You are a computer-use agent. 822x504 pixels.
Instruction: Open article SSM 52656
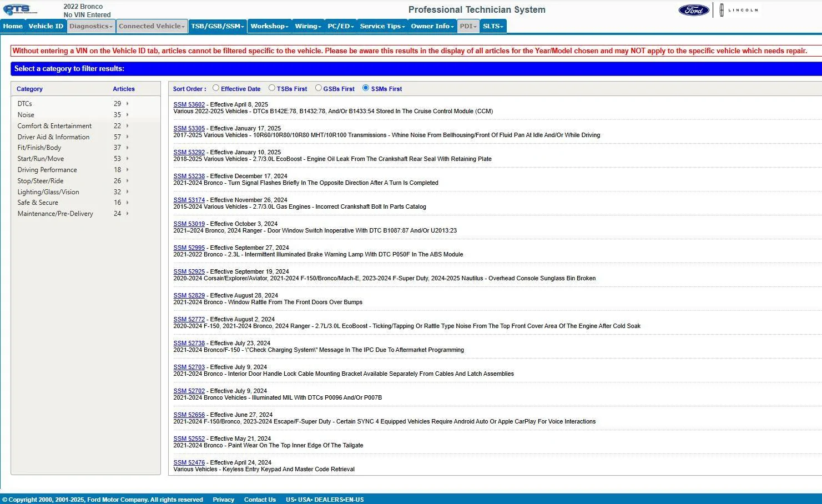189,415
